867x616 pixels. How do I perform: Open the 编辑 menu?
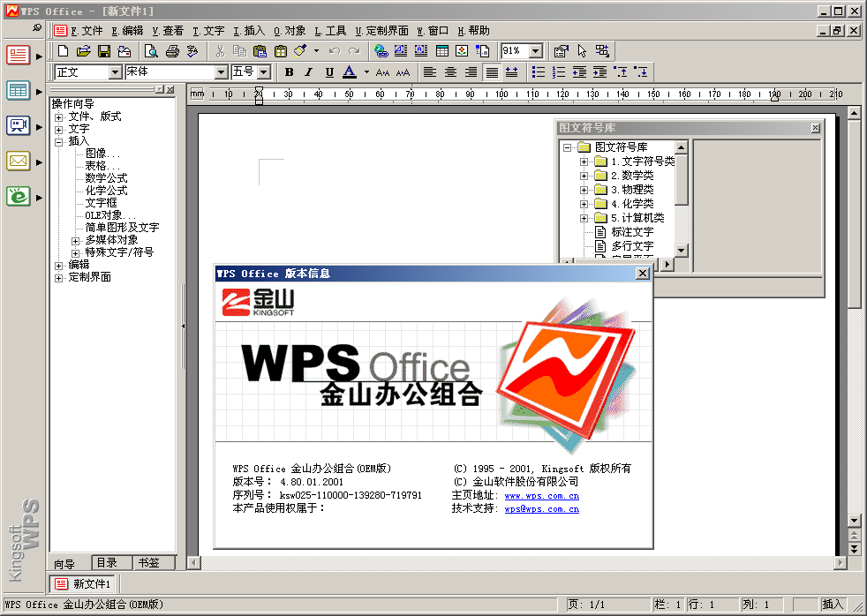click(x=127, y=31)
